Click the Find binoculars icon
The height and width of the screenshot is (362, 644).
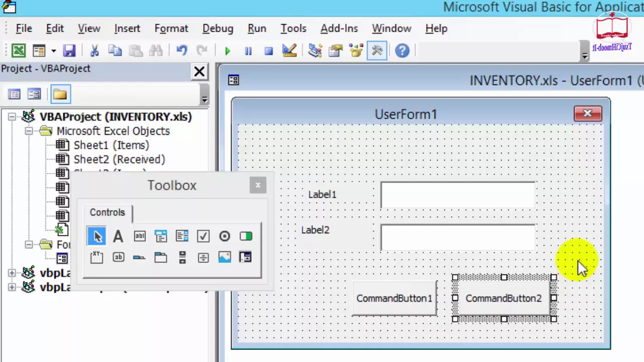[156, 51]
